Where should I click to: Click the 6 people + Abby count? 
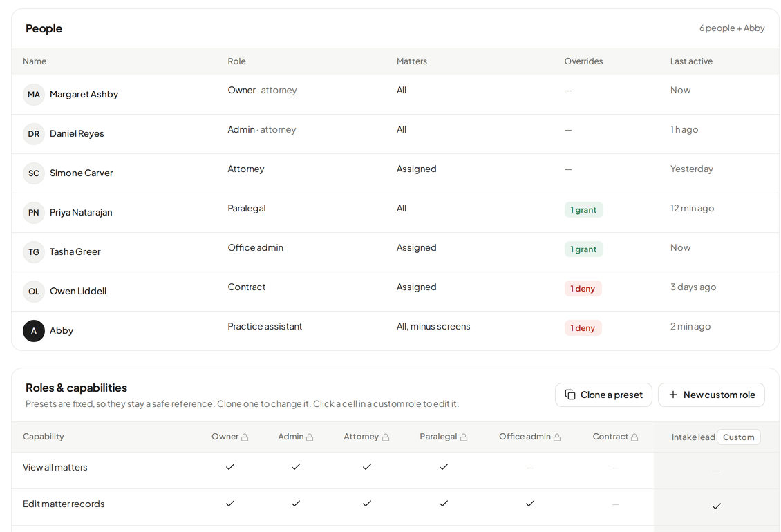pyautogui.click(x=732, y=28)
